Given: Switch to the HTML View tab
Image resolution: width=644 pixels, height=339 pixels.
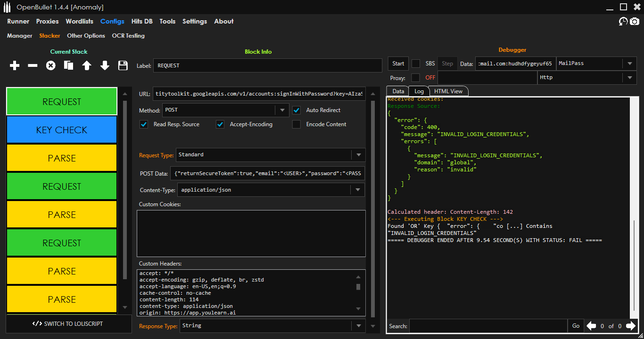Looking at the screenshot, I should [x=448, y=91].
